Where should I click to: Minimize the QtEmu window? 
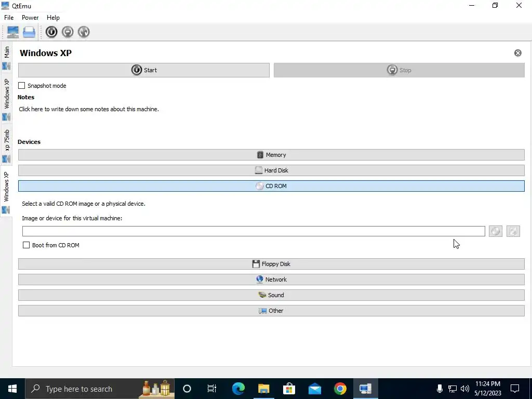[472, 5]
